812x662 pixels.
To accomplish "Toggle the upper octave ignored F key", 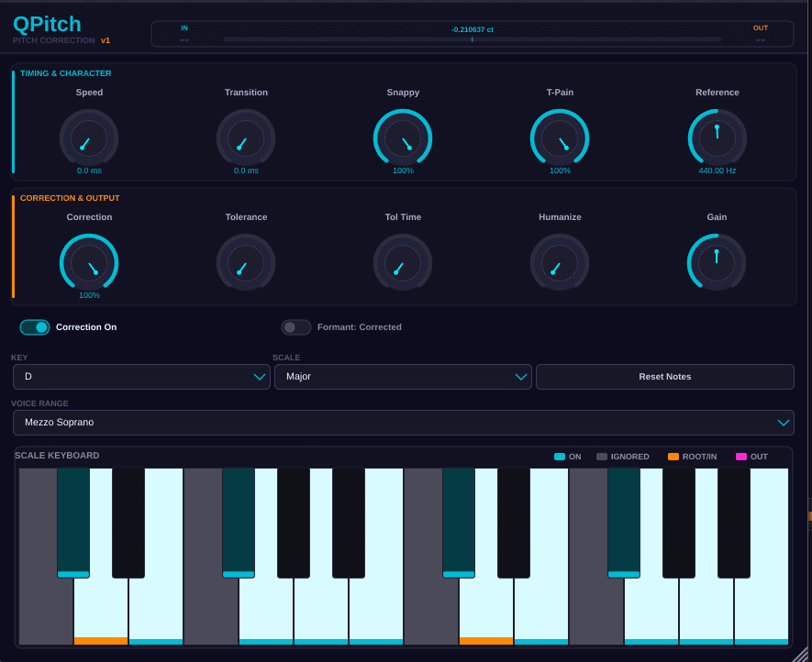I will pyautogui.click(x=596, y=611).
